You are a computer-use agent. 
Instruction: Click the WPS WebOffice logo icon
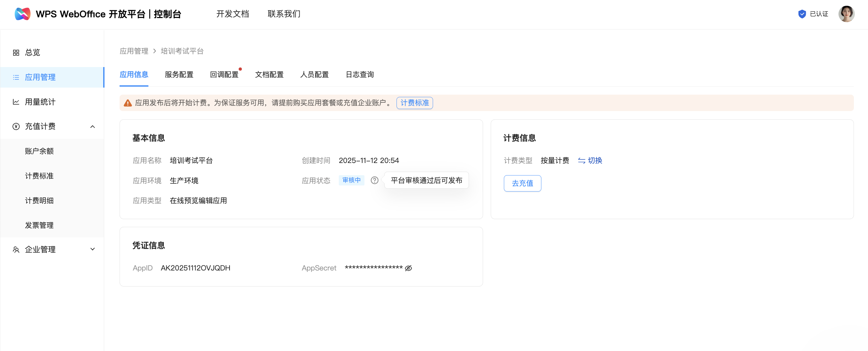click(x=22, y=14)
